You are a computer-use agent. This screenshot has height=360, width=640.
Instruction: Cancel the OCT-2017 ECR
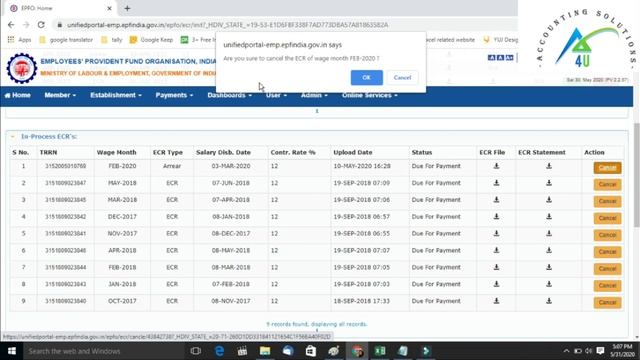(607, 302)
